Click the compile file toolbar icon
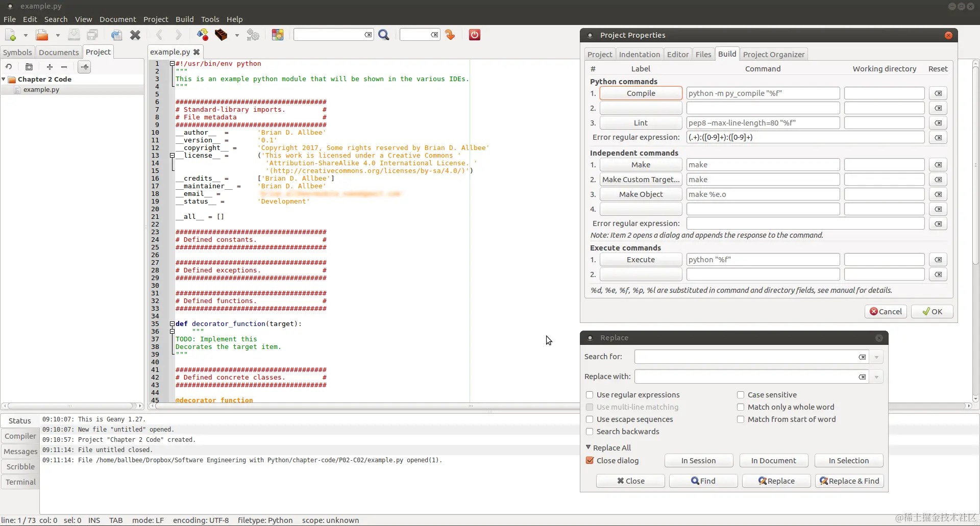This screenshot has width=980, height=526. tap(203, 35)
